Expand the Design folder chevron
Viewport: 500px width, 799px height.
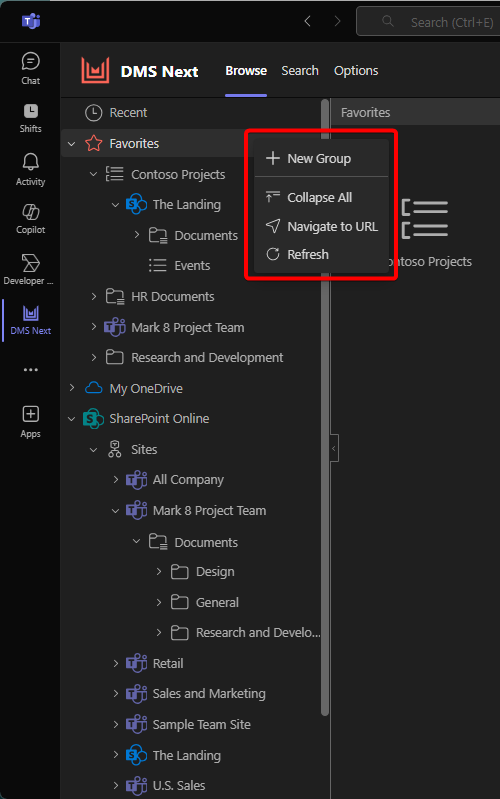pyautogui.click(x=159, y=572)
